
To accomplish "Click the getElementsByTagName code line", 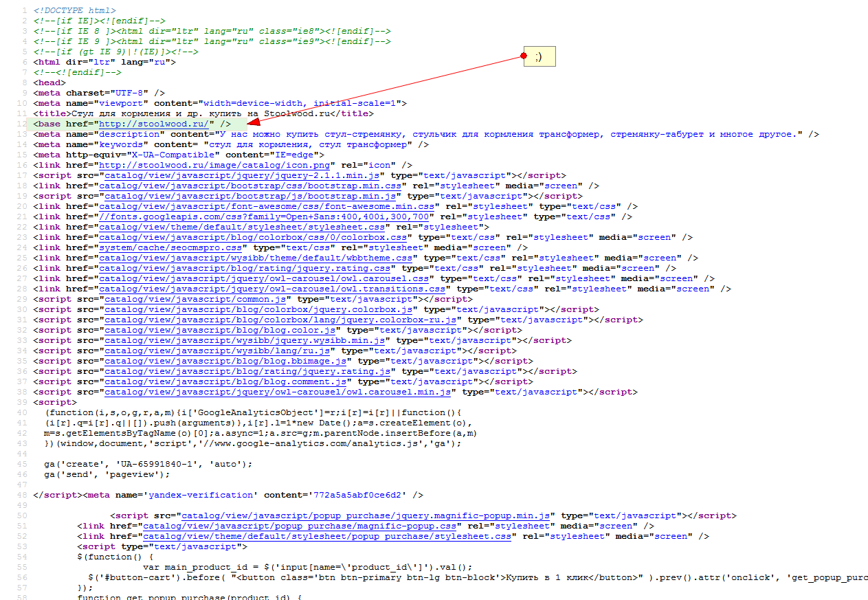I will tap(260, 433).
